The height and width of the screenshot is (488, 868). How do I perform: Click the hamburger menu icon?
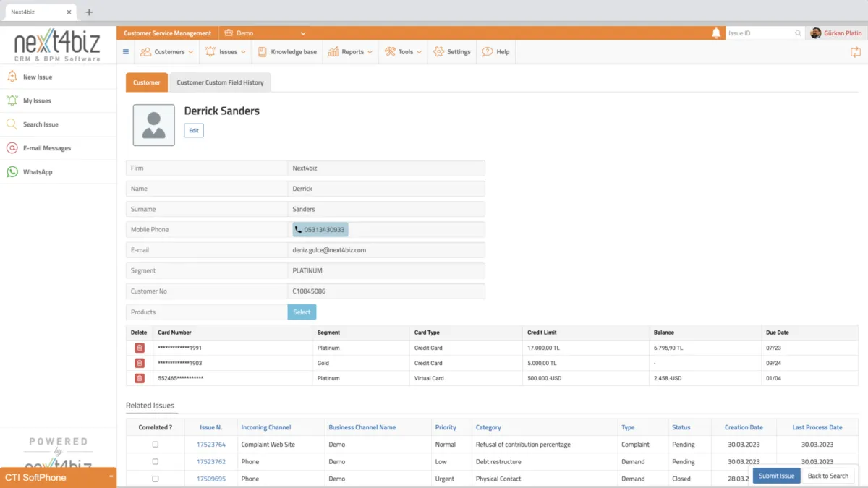(x=126, y=52)
